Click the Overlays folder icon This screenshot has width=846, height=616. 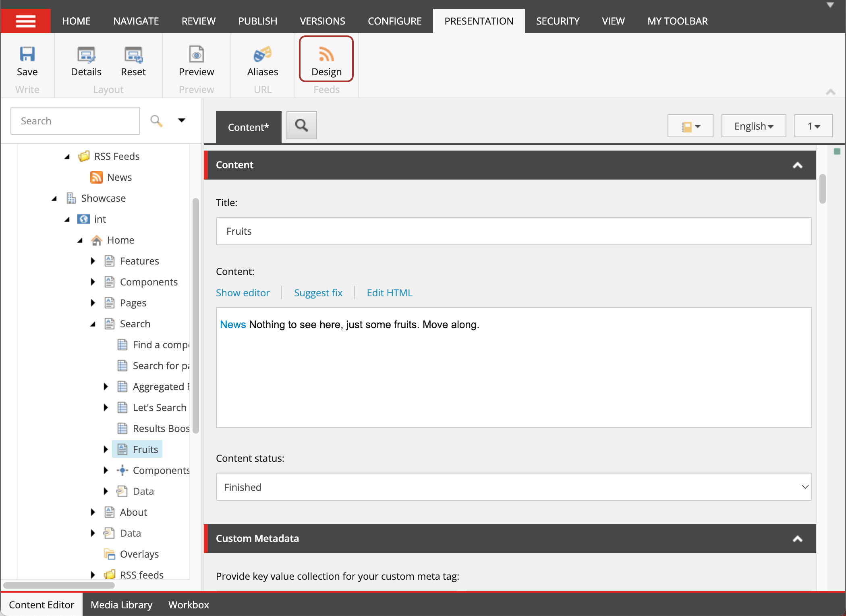tap(109, 554)
